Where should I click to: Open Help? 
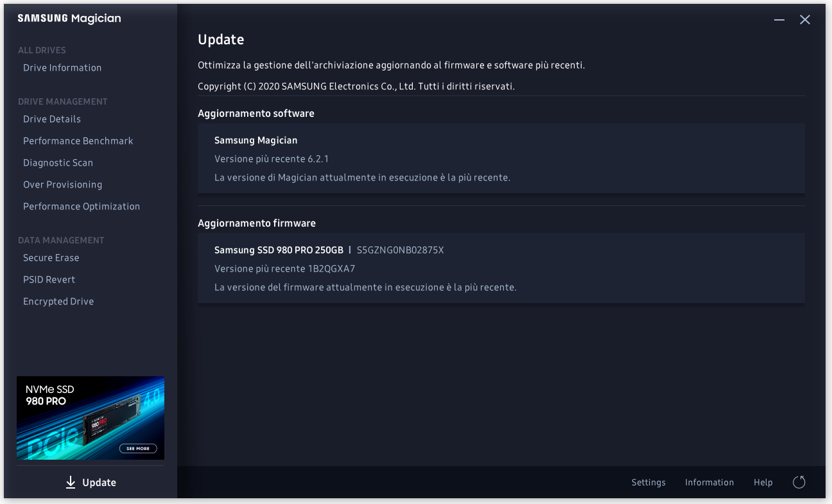coord(763,482)
